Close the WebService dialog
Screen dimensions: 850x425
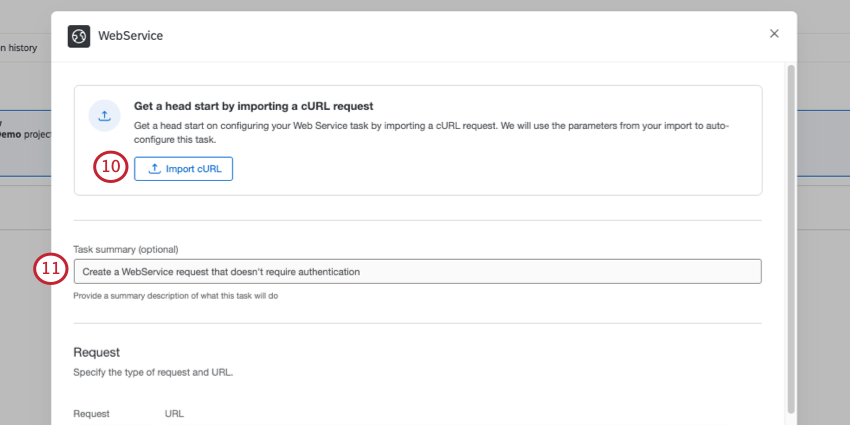774,34
